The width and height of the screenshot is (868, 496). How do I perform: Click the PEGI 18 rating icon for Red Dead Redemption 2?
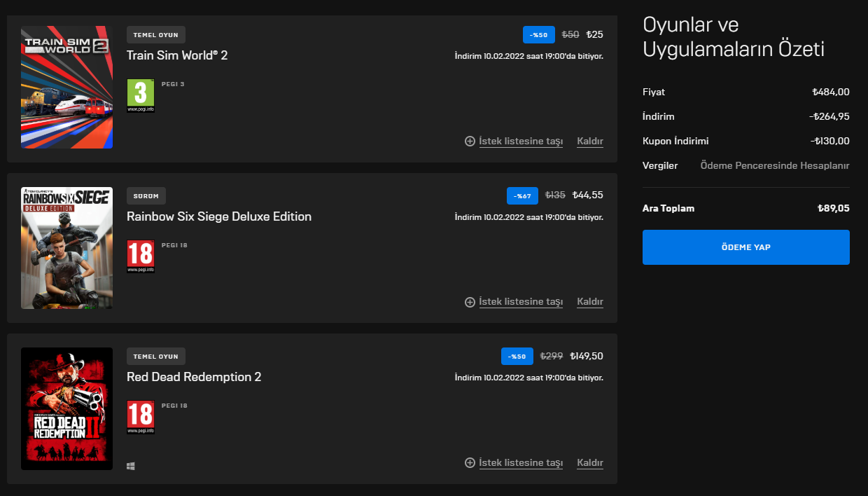141,417
